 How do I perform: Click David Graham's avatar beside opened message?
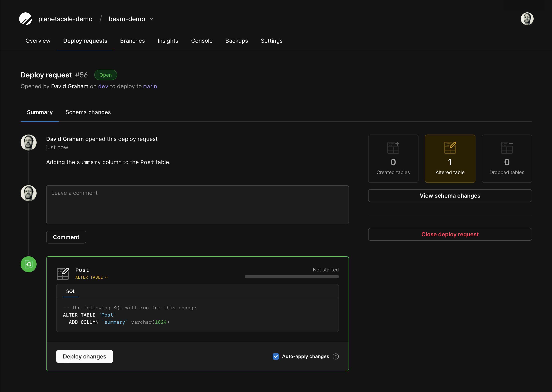29,143
